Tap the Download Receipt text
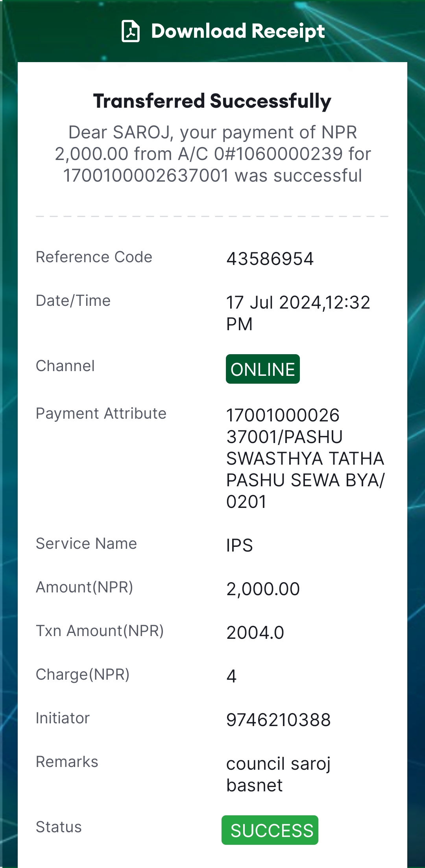Image resolution: width=425 pixels, height=868 pixels. (x=238, y=31)
